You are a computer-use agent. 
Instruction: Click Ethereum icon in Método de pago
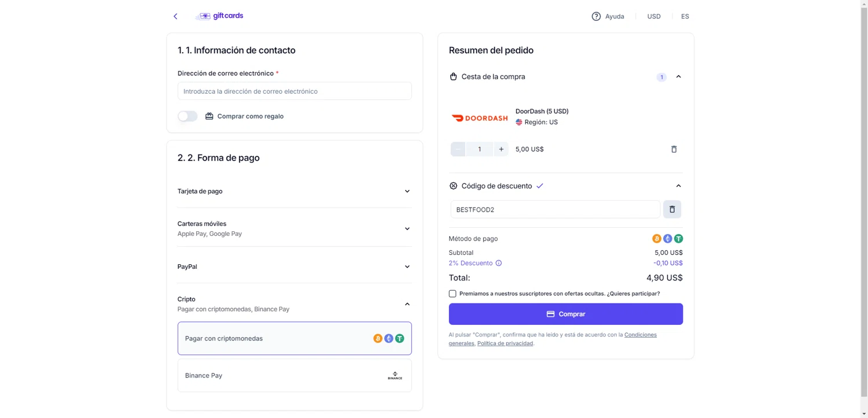click(668, 239)
